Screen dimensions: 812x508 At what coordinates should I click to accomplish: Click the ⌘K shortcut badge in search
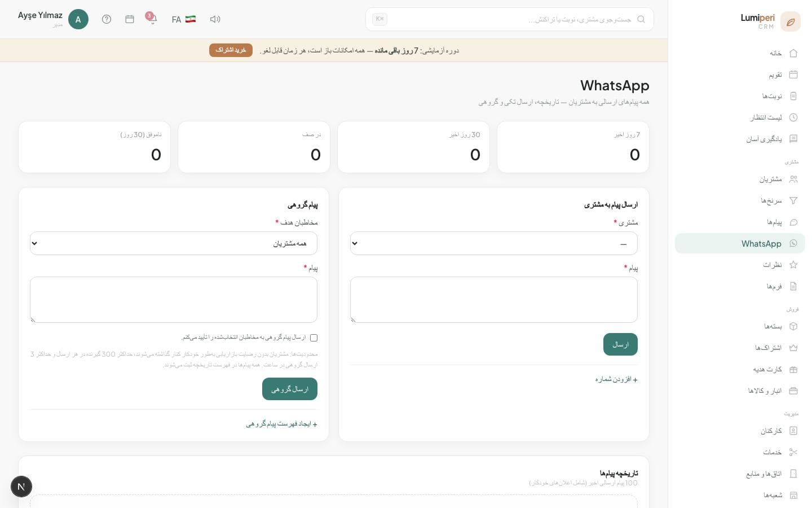pos(379,19)
